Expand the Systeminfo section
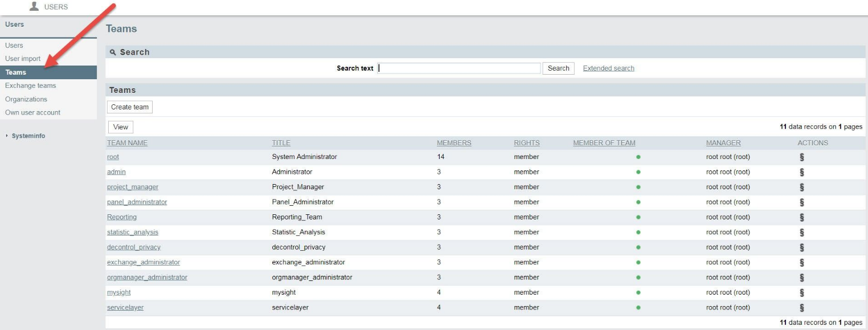Viewport: 868px width, 330px height. [28, 136]
